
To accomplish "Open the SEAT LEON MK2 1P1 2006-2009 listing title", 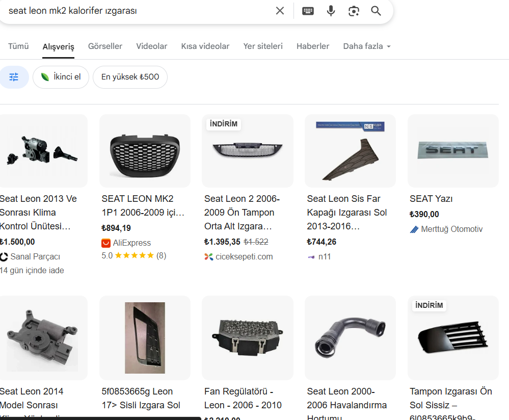I will 143,205.
